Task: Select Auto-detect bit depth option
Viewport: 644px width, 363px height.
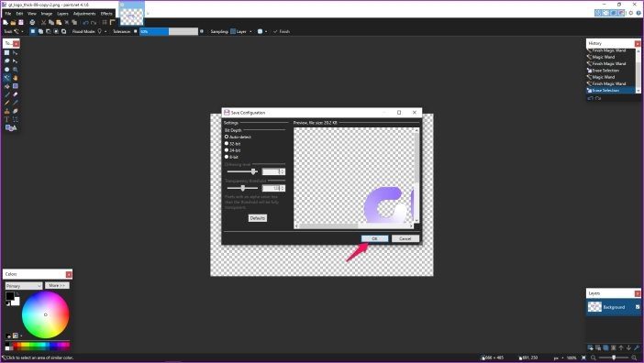Action: [238, 137]
